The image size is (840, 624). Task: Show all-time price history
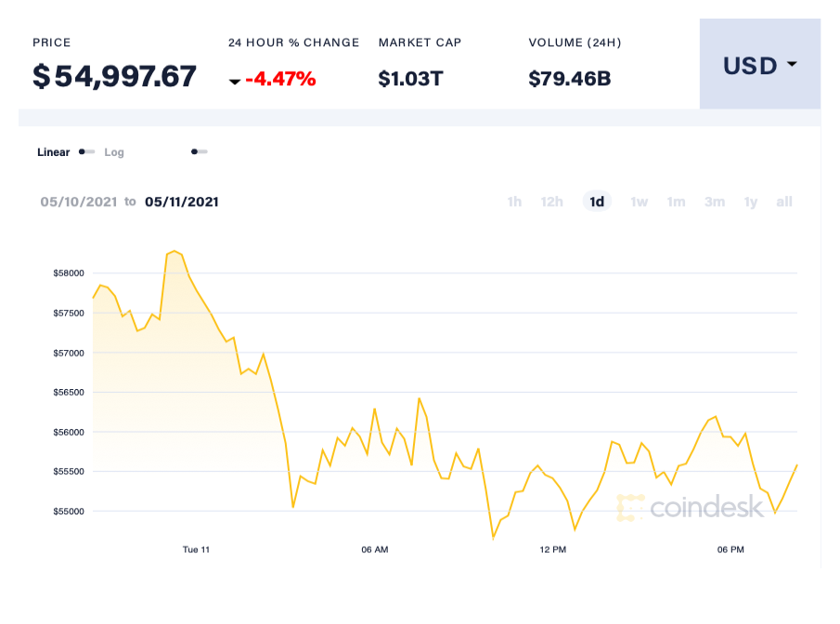(783, 201)
